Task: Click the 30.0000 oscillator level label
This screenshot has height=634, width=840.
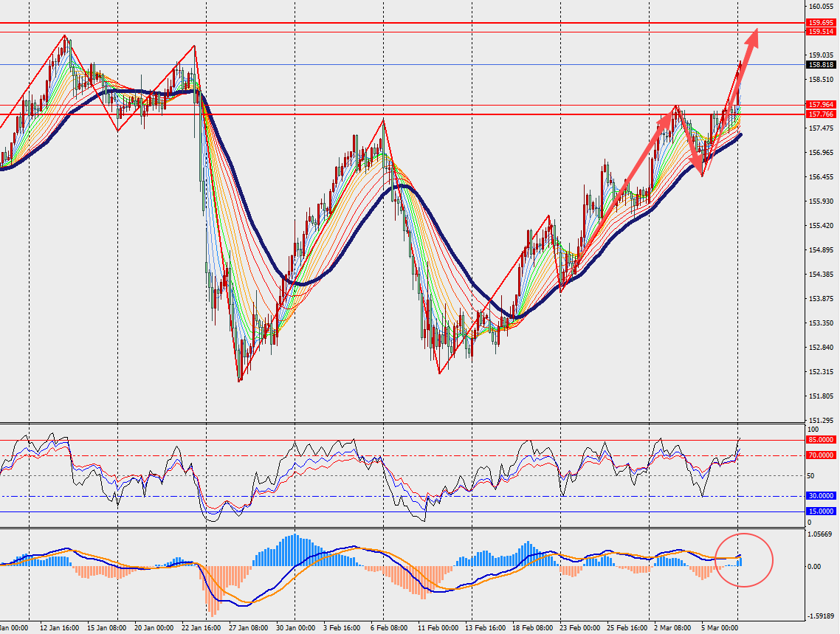Action: pos(821,496)
